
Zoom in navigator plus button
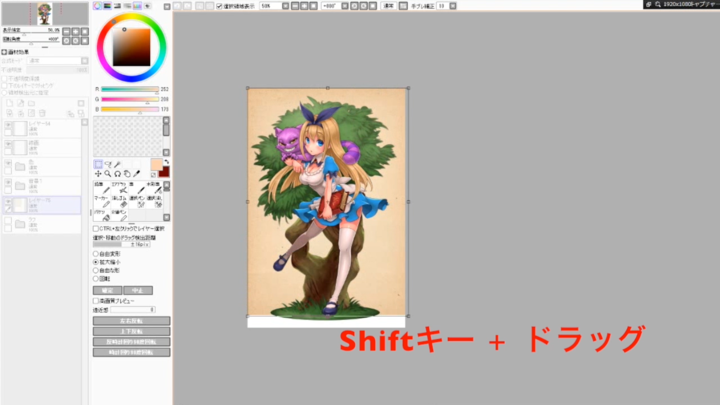75,31
